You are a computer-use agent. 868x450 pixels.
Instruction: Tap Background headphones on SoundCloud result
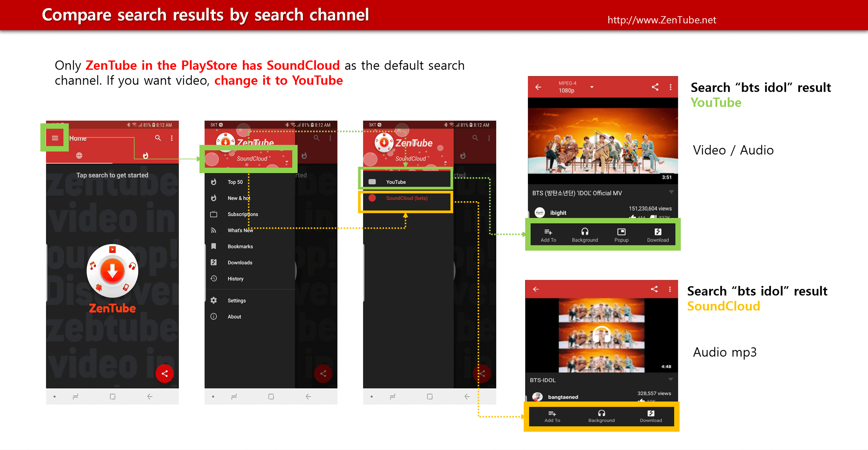601,416
